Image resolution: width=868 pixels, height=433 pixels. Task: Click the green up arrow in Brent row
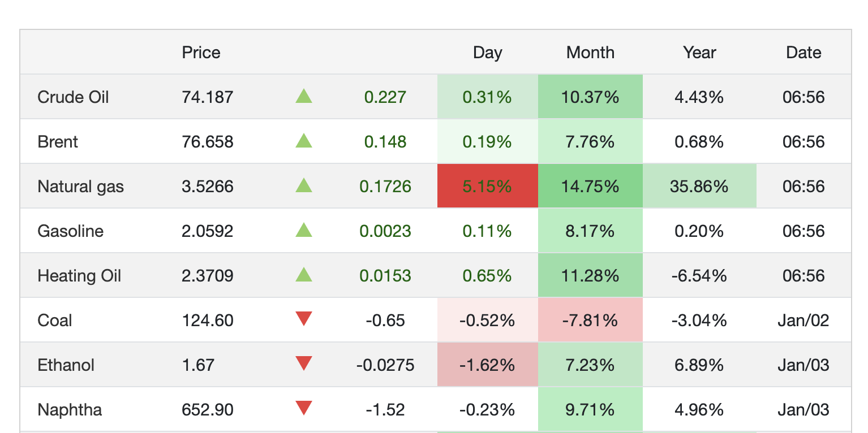click(304, 141)
